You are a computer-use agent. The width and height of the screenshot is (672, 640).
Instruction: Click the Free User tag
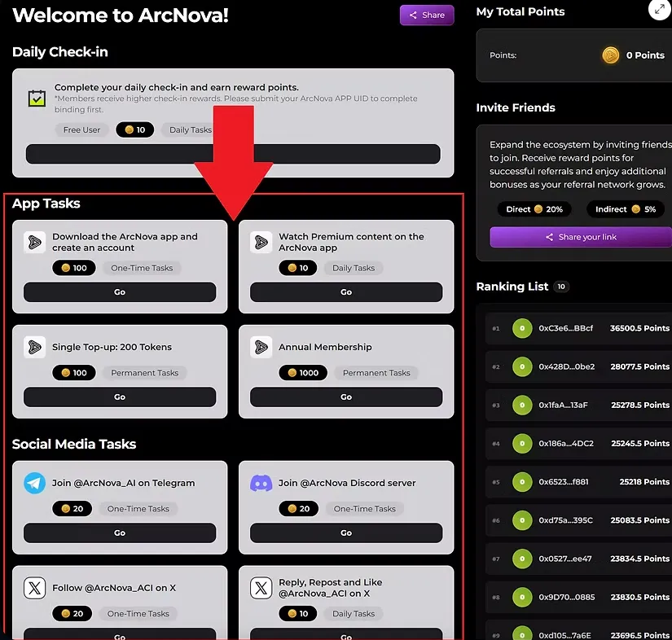(81, 129)
